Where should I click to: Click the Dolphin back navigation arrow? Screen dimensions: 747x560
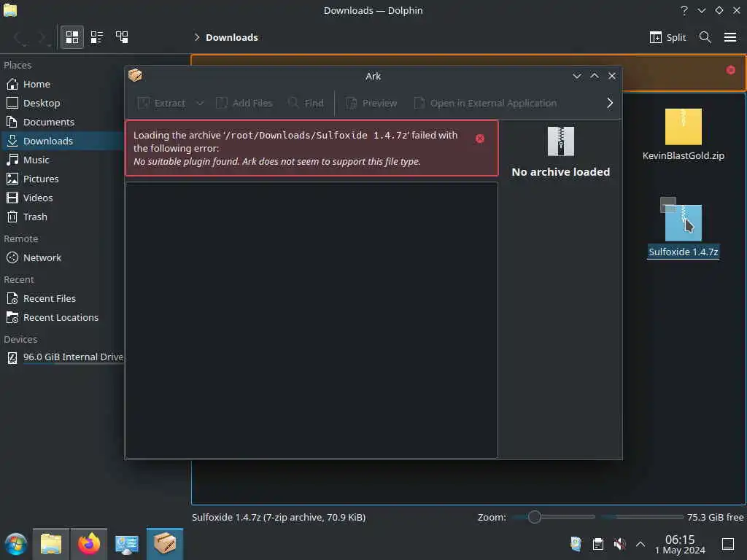(18, 37)
